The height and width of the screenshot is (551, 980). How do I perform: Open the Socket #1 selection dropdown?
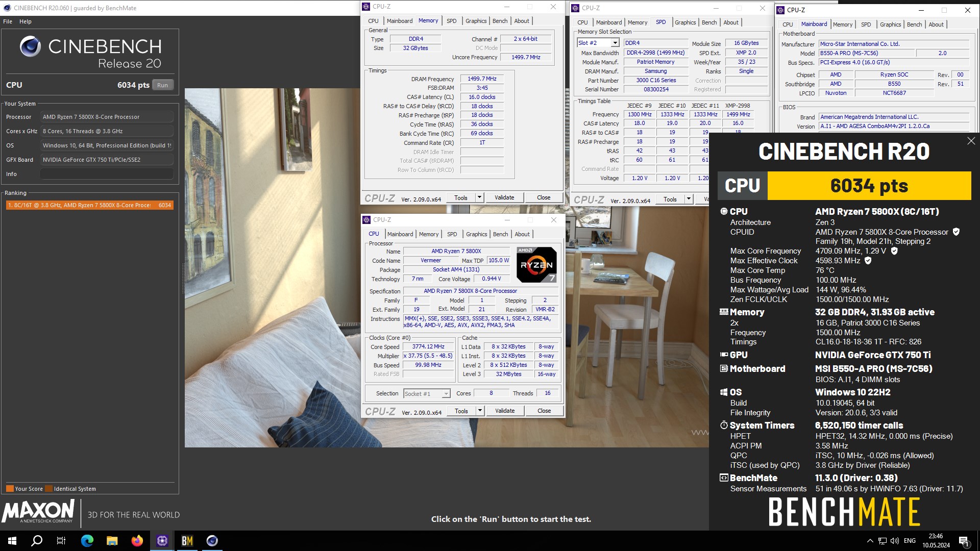[x=427, y=393]
